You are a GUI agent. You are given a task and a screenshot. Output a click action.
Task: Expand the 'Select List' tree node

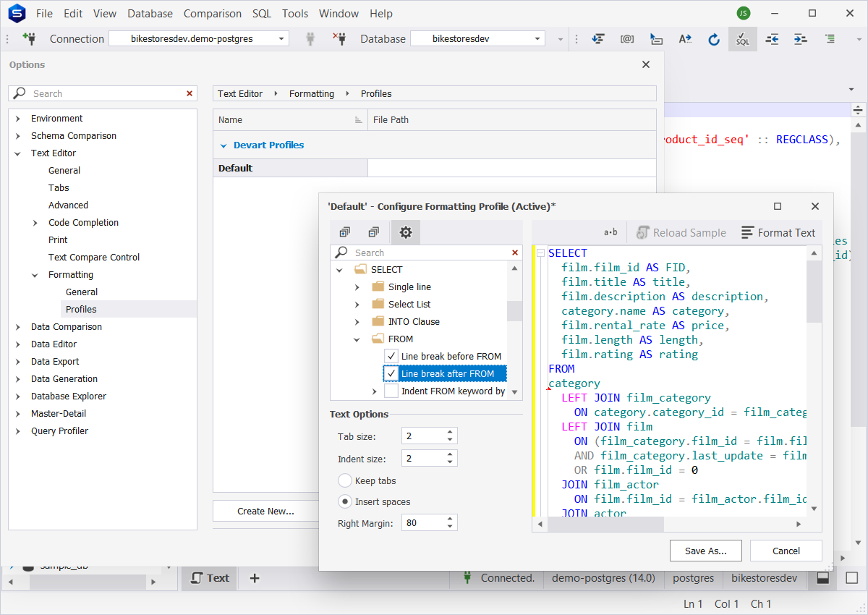[356, 304]
